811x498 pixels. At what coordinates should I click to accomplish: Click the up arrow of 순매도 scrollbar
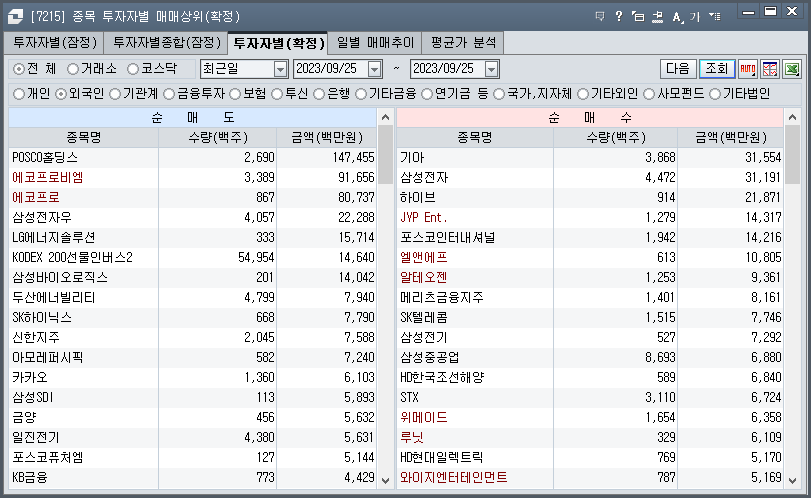click(385, 117)
